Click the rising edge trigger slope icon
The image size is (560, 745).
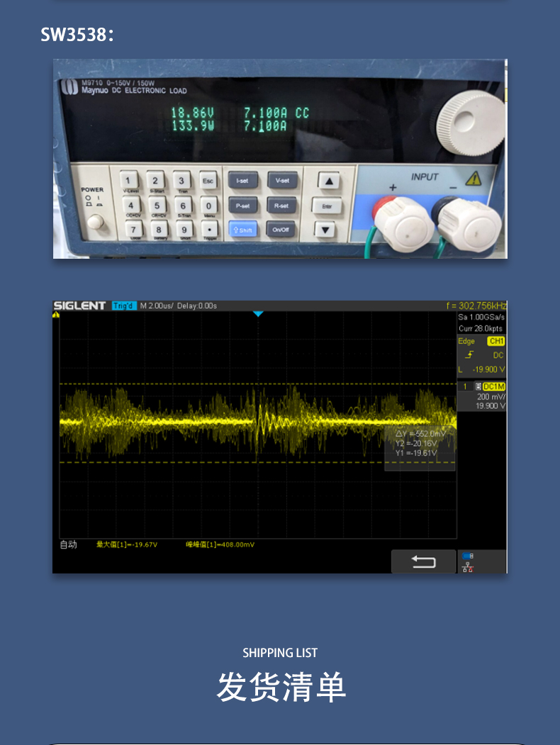469,355
